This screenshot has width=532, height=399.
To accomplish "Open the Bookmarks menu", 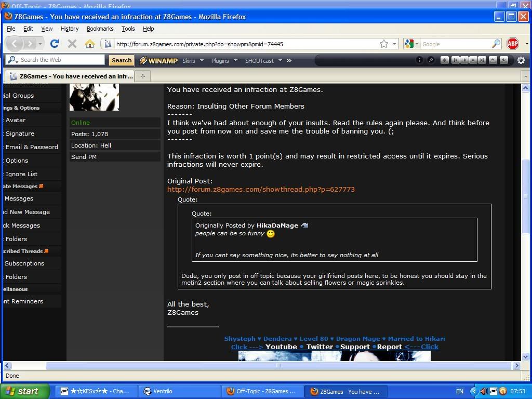I will pos(100,29).
